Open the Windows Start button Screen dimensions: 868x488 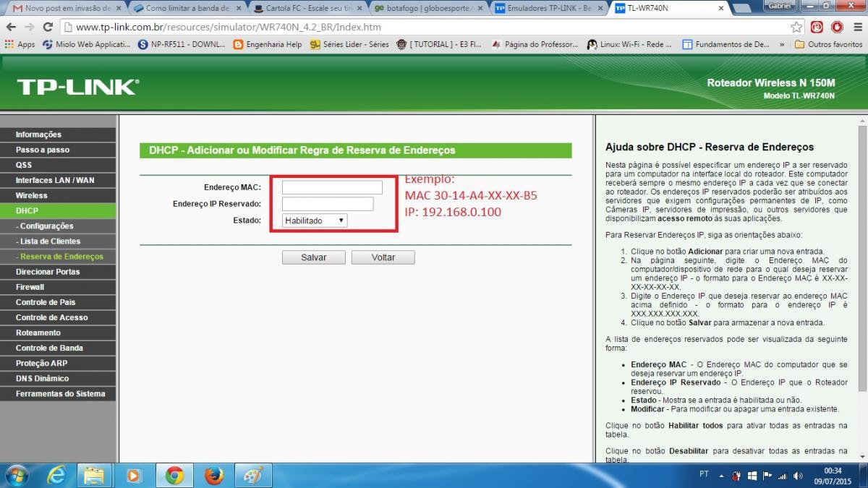tap(16, 475)
